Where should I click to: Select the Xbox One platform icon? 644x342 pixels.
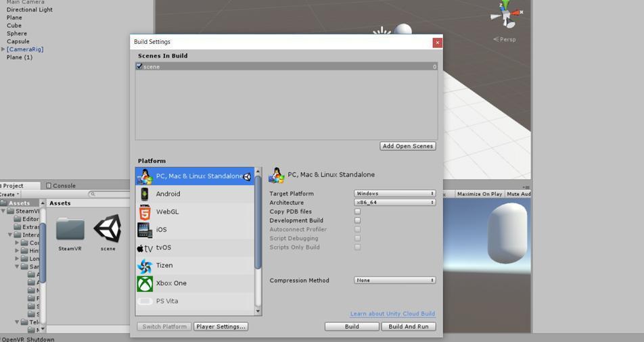click(x=145, y=284)
